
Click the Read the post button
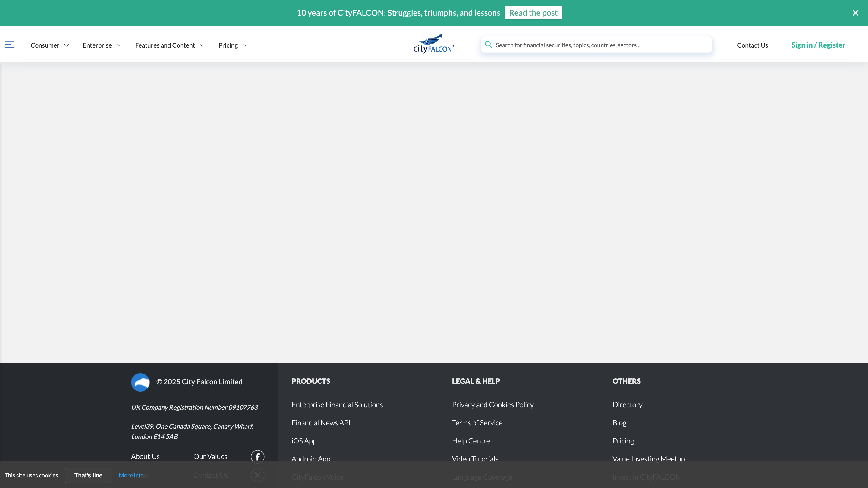tap(533, 13)
